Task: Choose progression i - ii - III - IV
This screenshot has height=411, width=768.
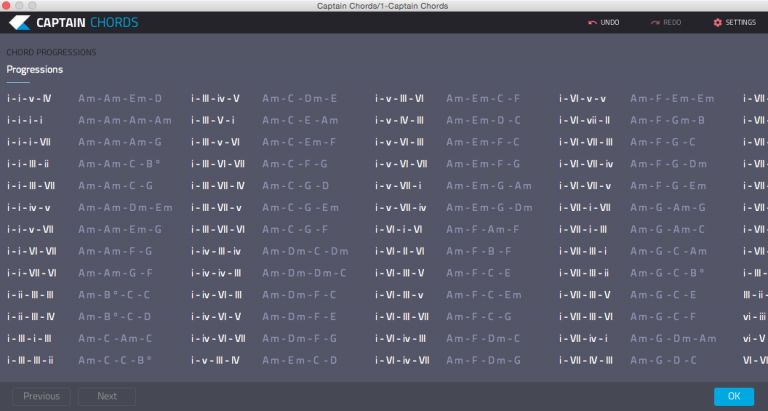Action: point(31,316)
